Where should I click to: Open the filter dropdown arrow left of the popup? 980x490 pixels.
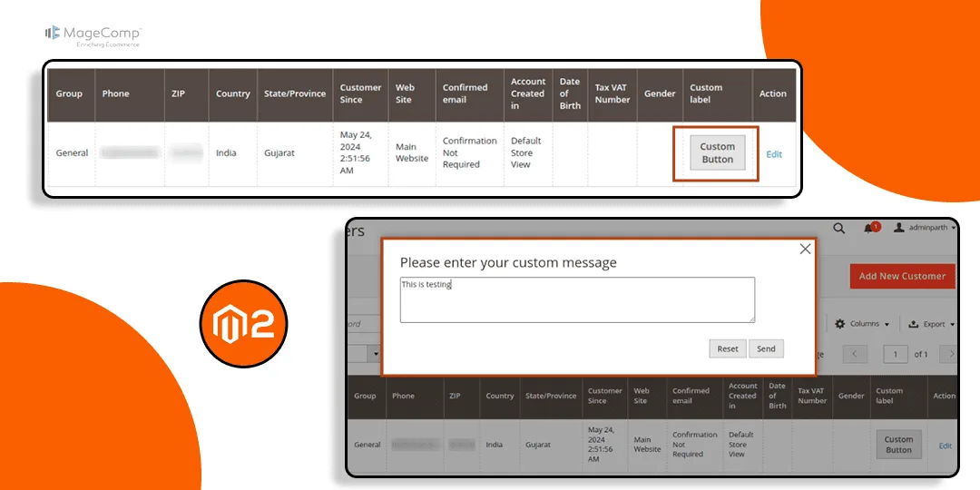click(x=377, y=354)
